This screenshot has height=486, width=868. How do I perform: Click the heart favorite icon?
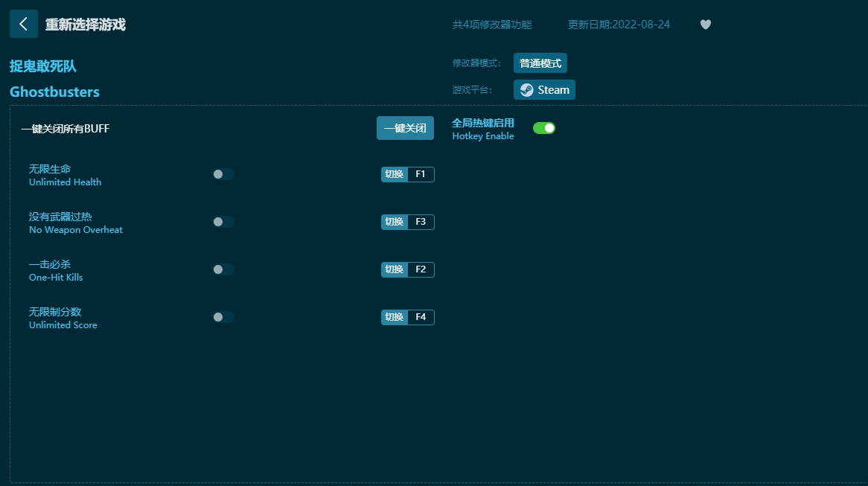click(x=705, y=25)
